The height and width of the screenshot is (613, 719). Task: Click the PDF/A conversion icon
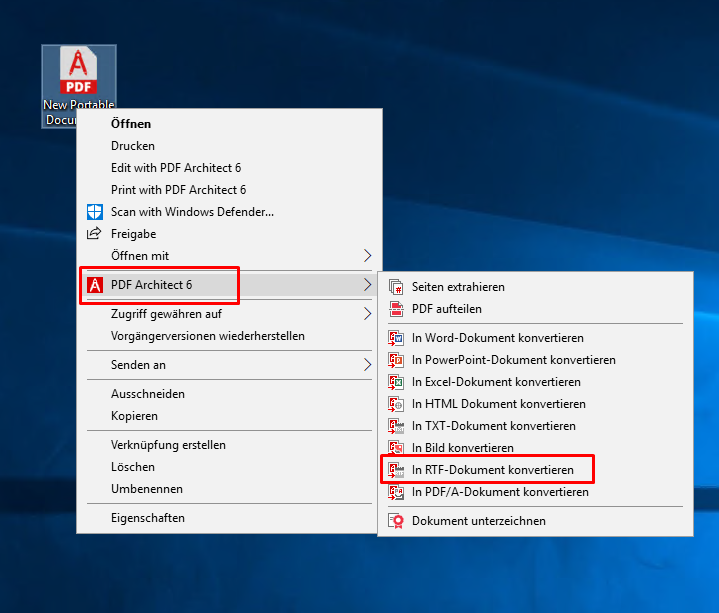[396, 492]
